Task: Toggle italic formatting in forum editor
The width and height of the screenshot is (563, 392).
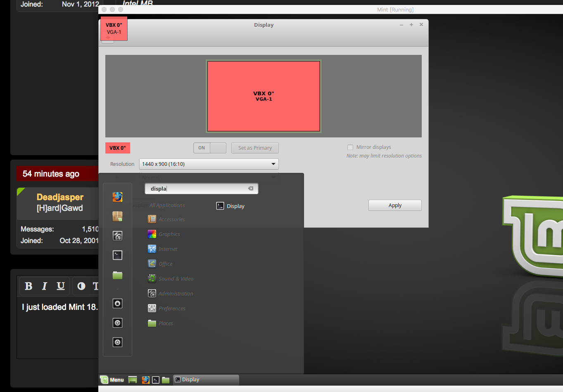Action: [45, 286]
